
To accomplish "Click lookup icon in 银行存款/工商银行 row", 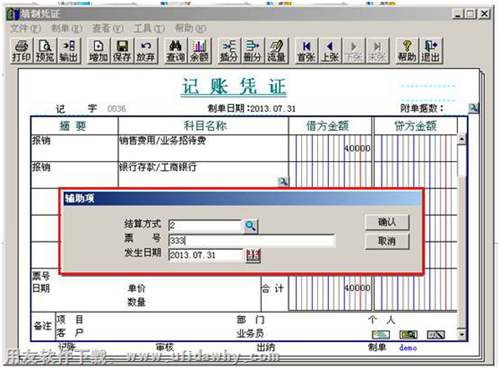I will (x=283, y=181).
